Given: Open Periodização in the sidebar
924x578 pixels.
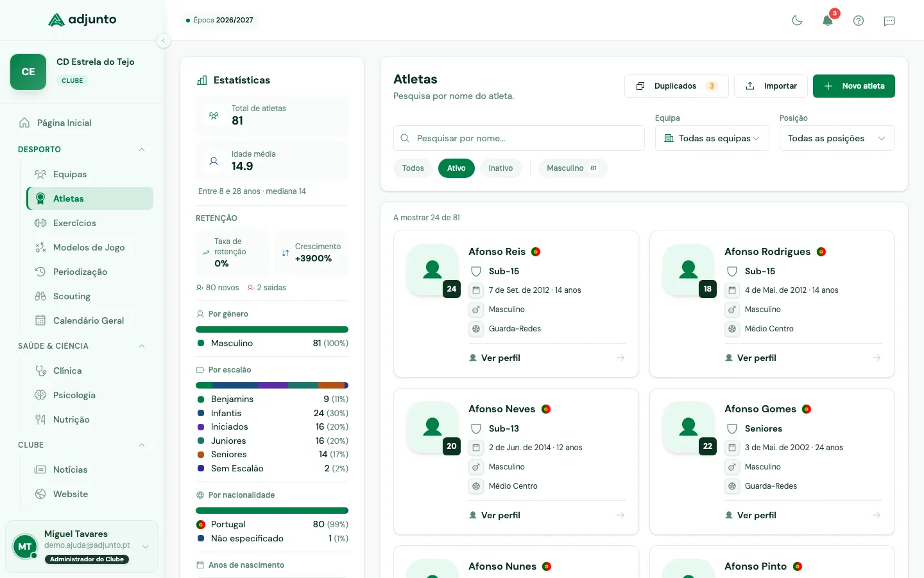Looking at the screenshot, I should [90, 272].
